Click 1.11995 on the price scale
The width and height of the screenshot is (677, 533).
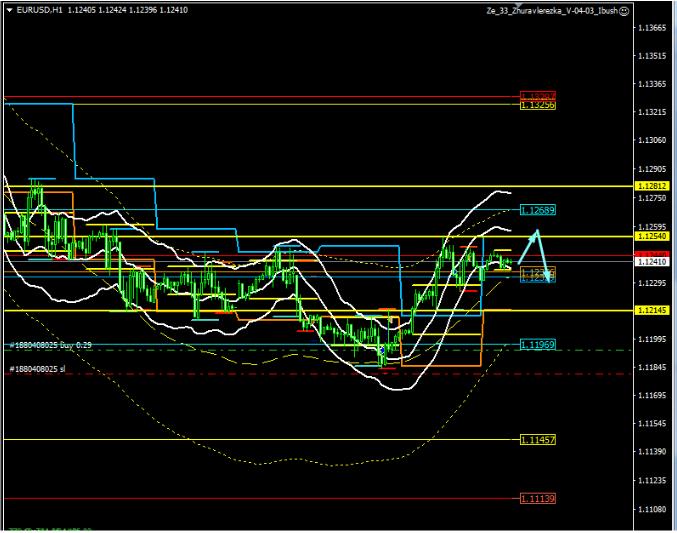(652, 339)
